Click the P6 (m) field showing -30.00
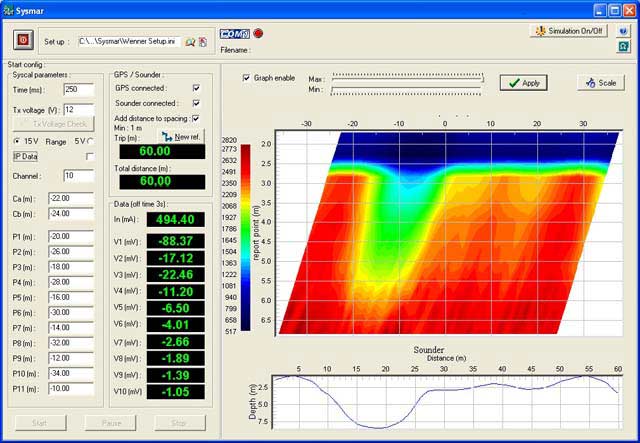Viewport: 640px width, 443px height. click(x=71, y=312)
